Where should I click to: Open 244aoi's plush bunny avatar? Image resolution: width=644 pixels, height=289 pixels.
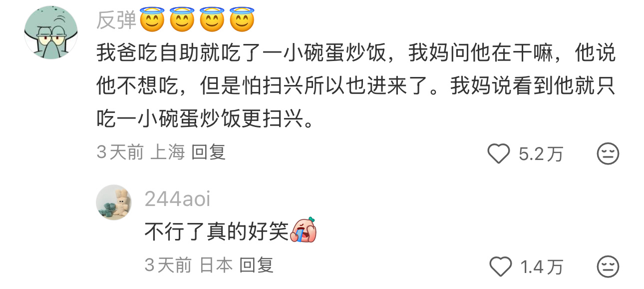114,202
